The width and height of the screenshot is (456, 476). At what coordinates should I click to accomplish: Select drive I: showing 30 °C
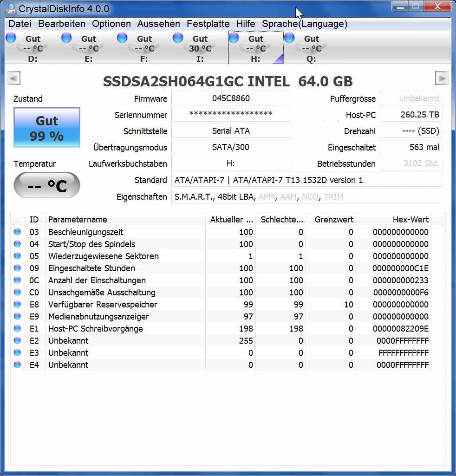[x=200, y=48]
